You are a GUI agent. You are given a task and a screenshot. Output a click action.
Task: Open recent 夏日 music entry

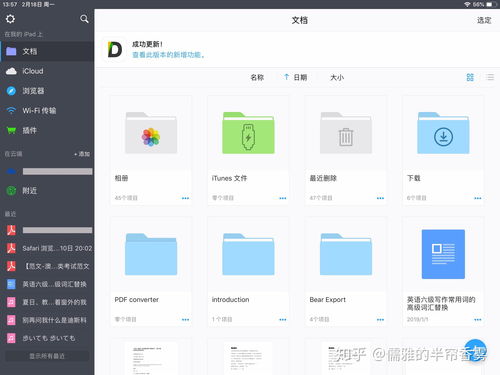tap(47, 302)
